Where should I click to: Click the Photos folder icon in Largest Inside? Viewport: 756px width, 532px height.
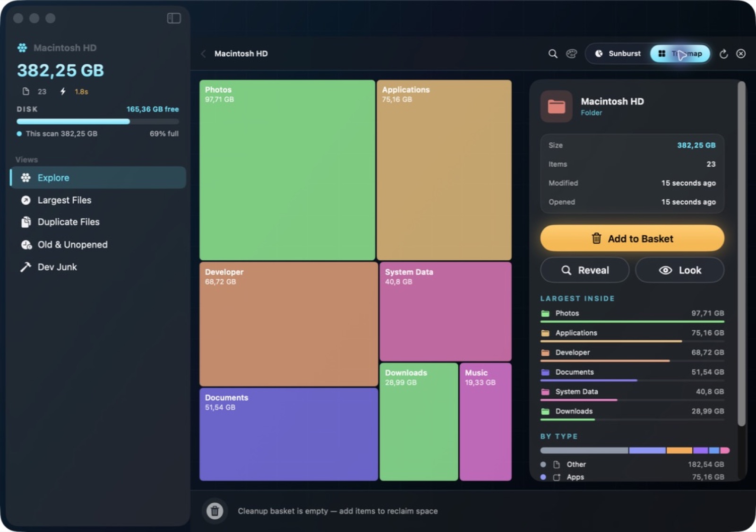(545, 313)
